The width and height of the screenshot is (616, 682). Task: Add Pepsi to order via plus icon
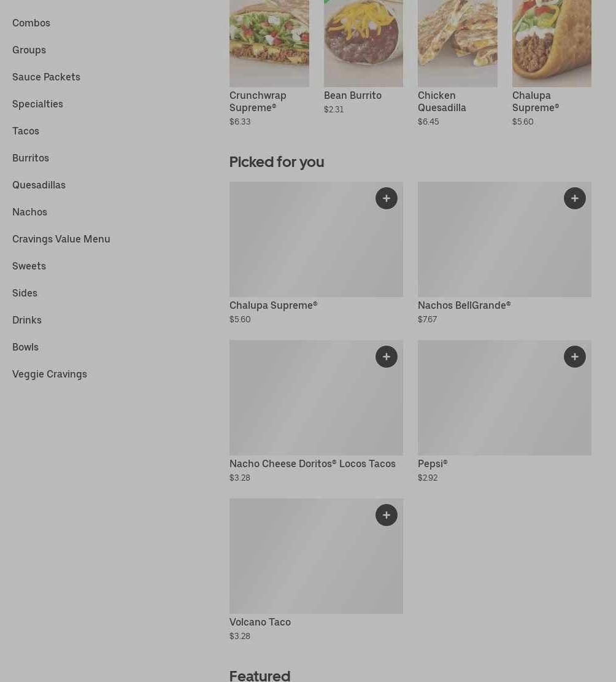575,357
